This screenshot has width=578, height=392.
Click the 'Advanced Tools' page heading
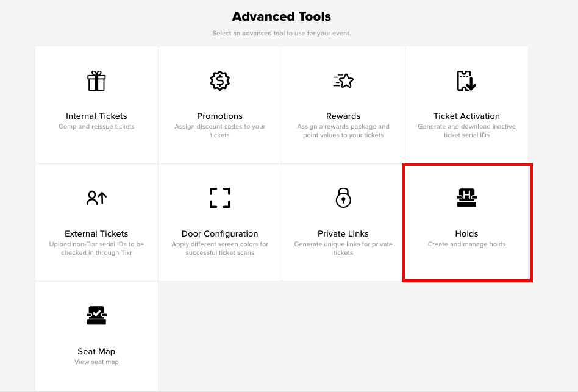click(x=282, y=16)
